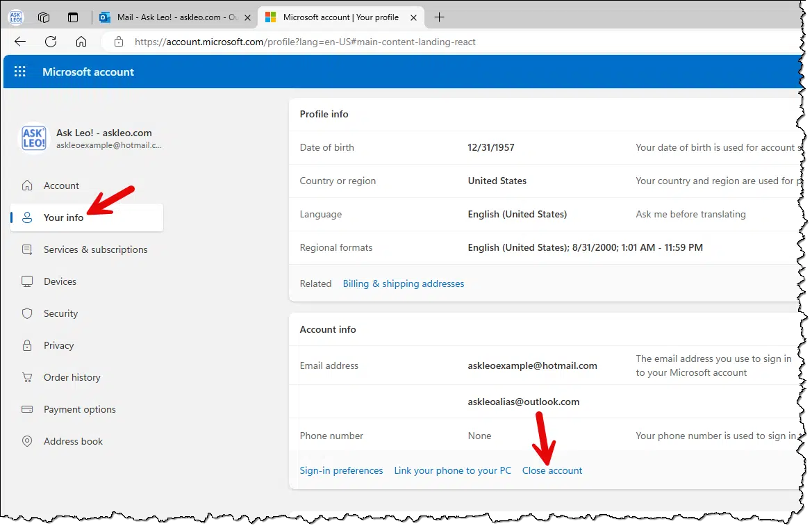812x528 pixels.
Task: Click the Regional formats value row
Action: 585,248
